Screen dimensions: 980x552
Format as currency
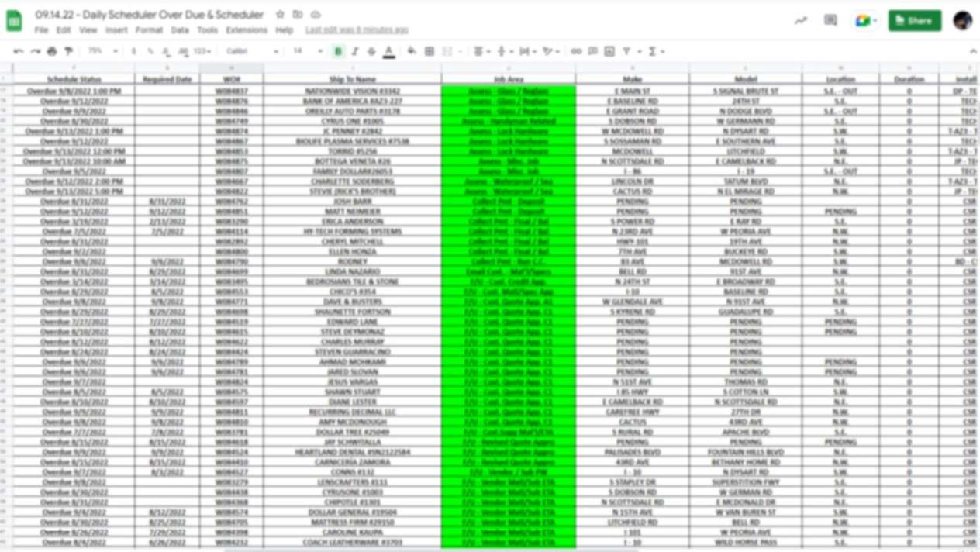(x=133, y=51)
